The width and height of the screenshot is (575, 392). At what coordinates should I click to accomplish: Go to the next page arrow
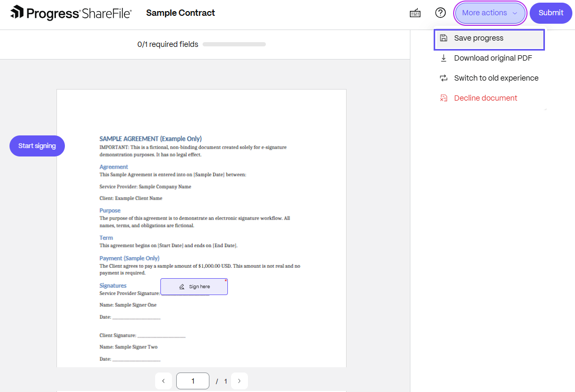pos(239,381)
